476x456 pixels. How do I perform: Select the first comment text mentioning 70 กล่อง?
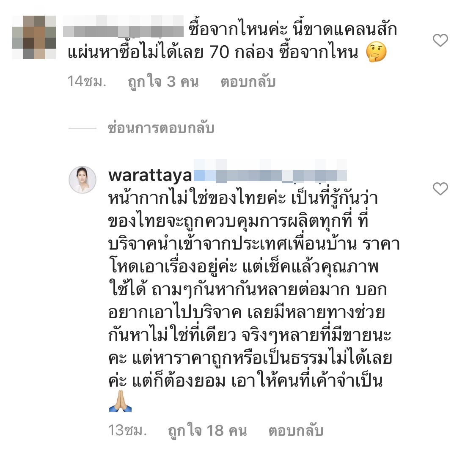(232, 41)
